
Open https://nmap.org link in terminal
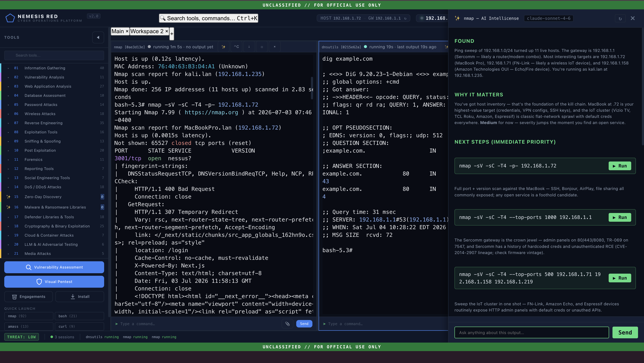click(211, 113)
